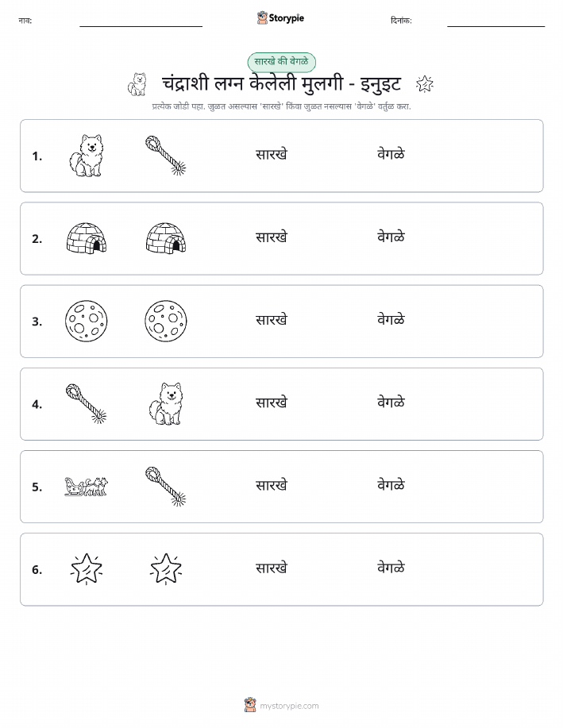
Task: Choose 'सारखे' for row 2
Action: (272, 237)
